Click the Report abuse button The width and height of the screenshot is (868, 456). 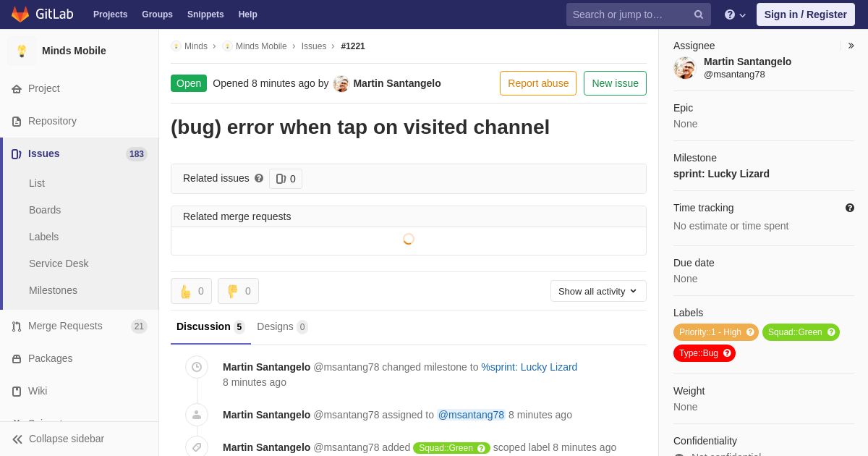(x=538, y=83)
